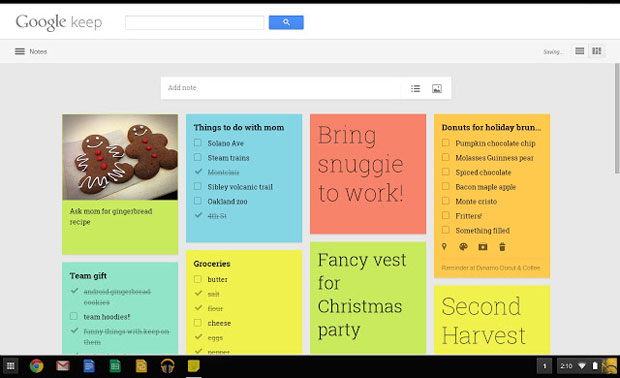This screenshot has height=378, width=620.
Task: Click the Ask mom for gingerbread recipe text
Action: pyautogui.click(x=111, y=216)
